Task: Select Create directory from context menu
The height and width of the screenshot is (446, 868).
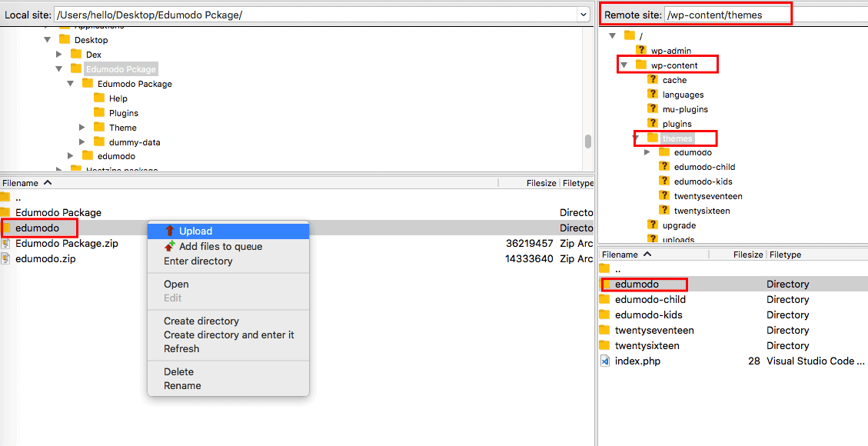Action: click(x=201, y=321)
